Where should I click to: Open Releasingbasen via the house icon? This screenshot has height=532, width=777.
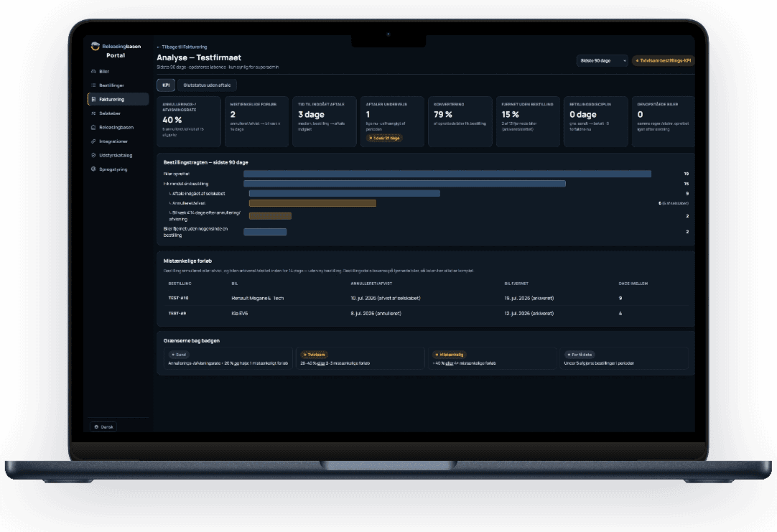pos(93,127)
